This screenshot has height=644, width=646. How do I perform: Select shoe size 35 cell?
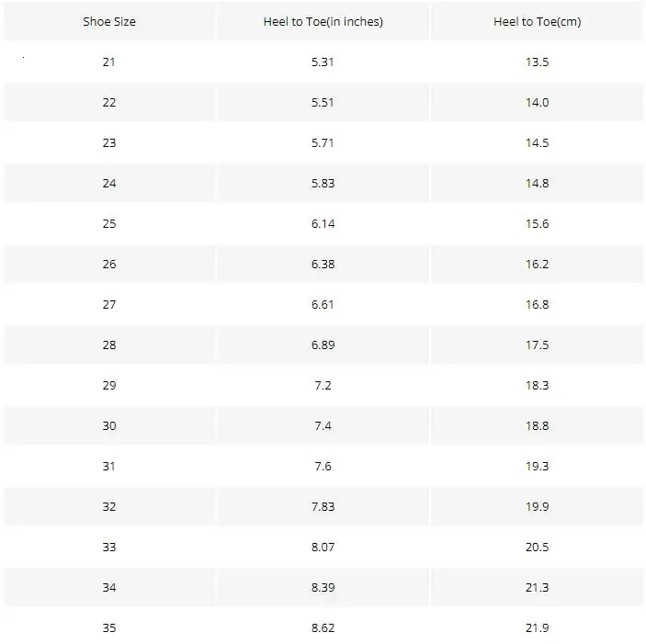[x=109, y=628]
